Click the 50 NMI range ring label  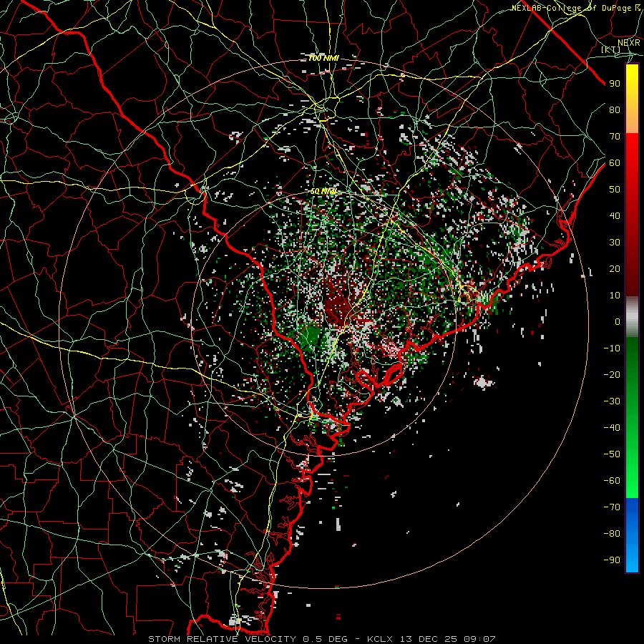[x=323, y=191]
